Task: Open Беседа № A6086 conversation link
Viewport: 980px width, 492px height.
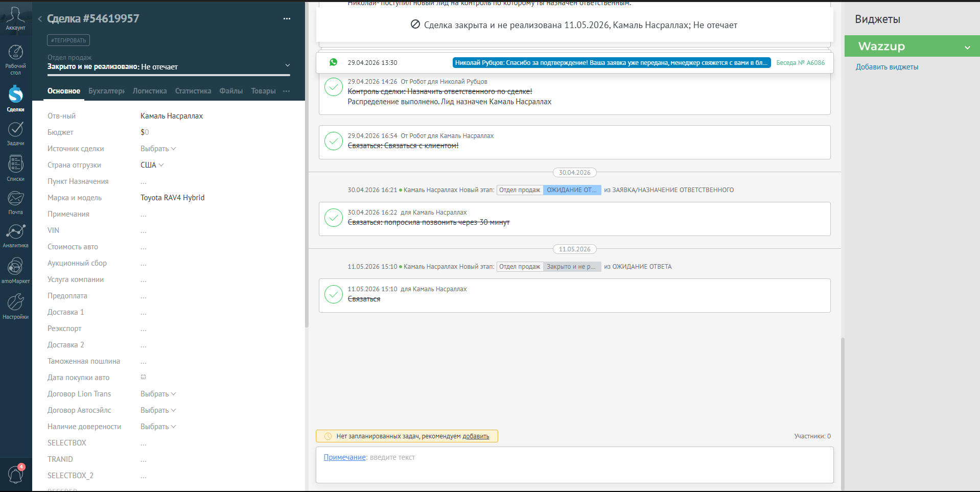Action: click(x=800, y=62)
